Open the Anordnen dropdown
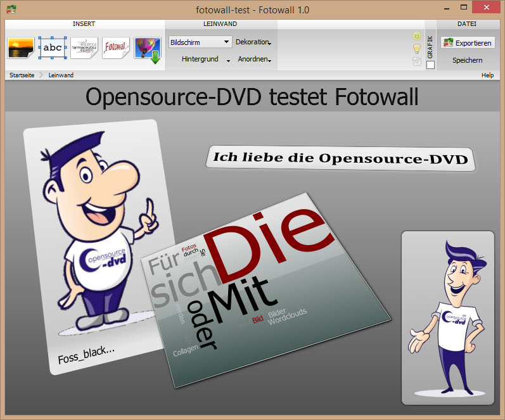 [x=254, y=60]
